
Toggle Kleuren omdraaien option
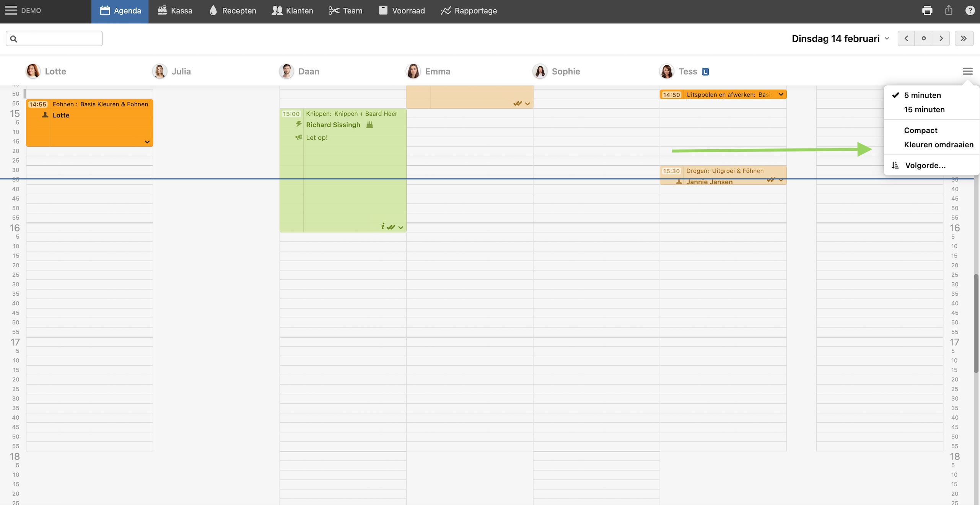tap(938, 145)
